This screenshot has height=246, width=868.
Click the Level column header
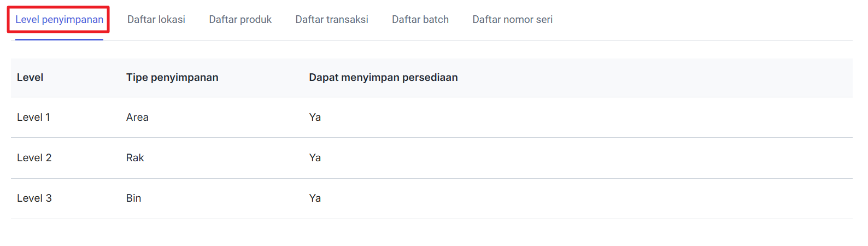point(30,78)
